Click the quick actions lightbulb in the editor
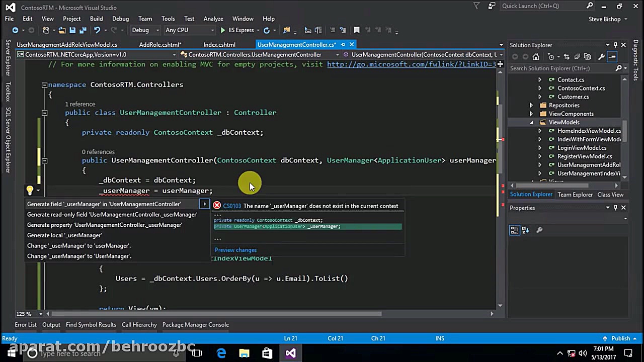Image resolution: width=644 pixels, height=362 pixels. click(x=30, y=191)
